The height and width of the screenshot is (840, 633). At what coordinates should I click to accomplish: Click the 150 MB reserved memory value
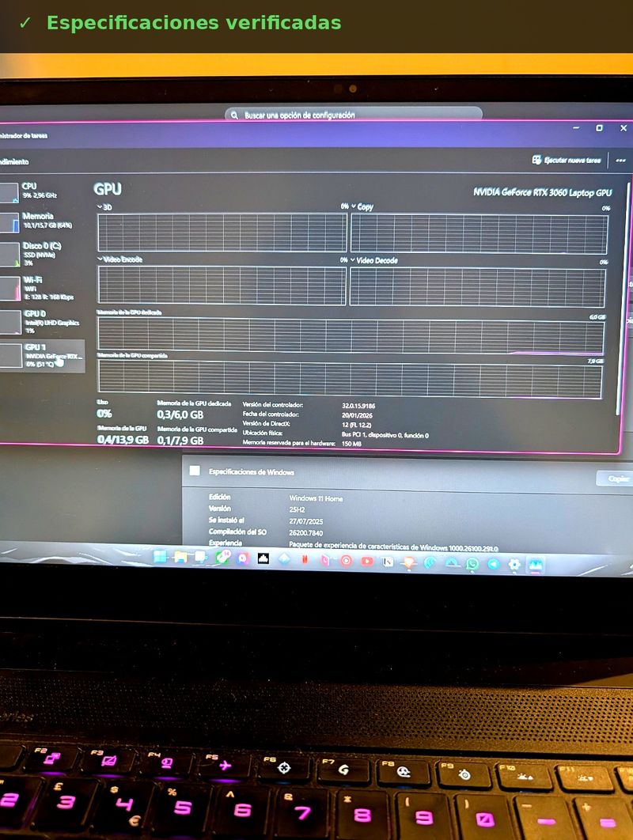[x=351, y=444]
